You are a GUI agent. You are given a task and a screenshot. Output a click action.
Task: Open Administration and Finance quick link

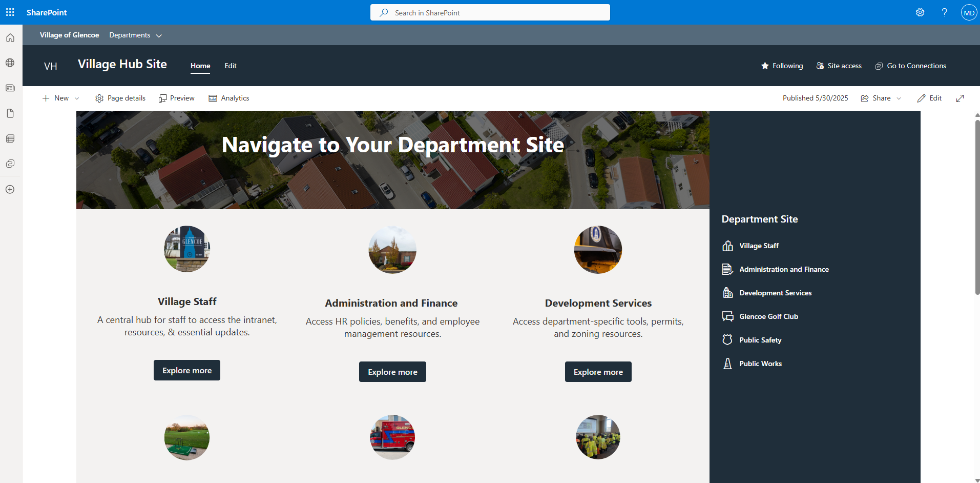(776, 269)
